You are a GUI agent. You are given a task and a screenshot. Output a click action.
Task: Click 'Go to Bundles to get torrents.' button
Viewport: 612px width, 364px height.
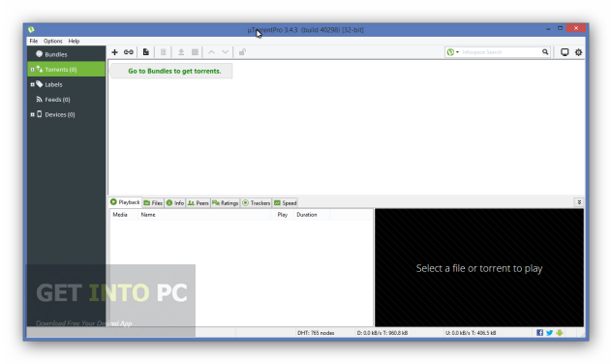171,71
